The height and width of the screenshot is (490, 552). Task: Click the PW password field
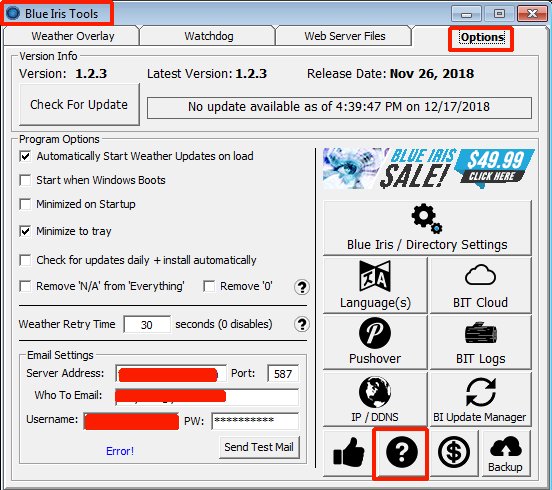pos(255,421)
